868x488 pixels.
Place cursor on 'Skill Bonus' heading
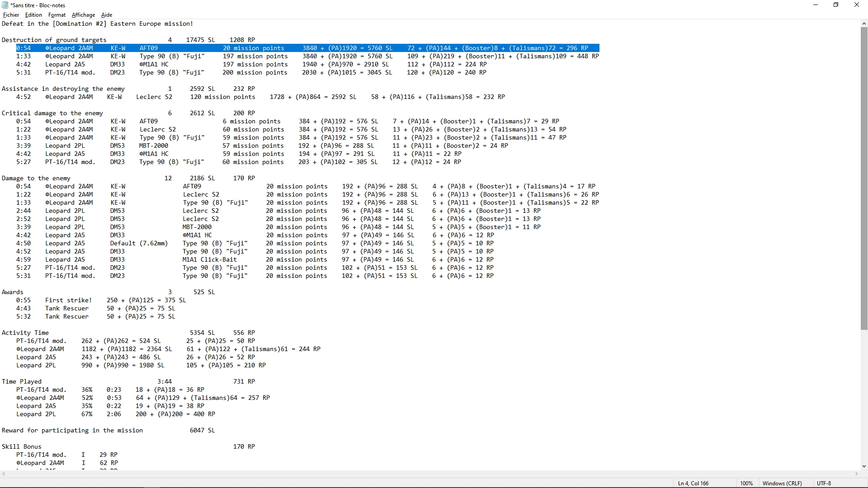coord(22,446)
